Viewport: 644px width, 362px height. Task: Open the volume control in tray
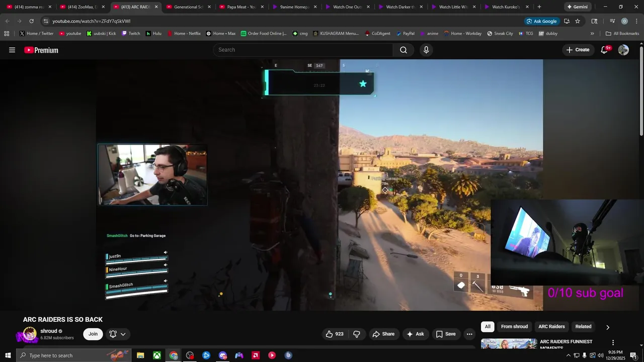pyautogui.click(x=600, y=355)
